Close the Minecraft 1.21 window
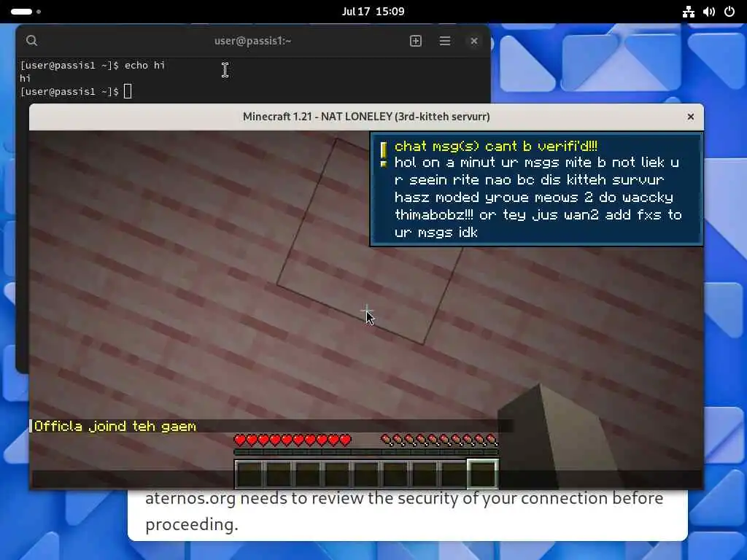Image resolution: width=747 pixels, height=560 pixels. 690,117
